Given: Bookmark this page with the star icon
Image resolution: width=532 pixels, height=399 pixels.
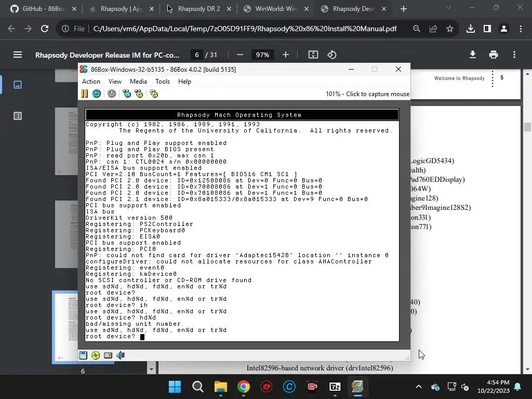Looking at the screenshot, I should [x=449, y=29].
